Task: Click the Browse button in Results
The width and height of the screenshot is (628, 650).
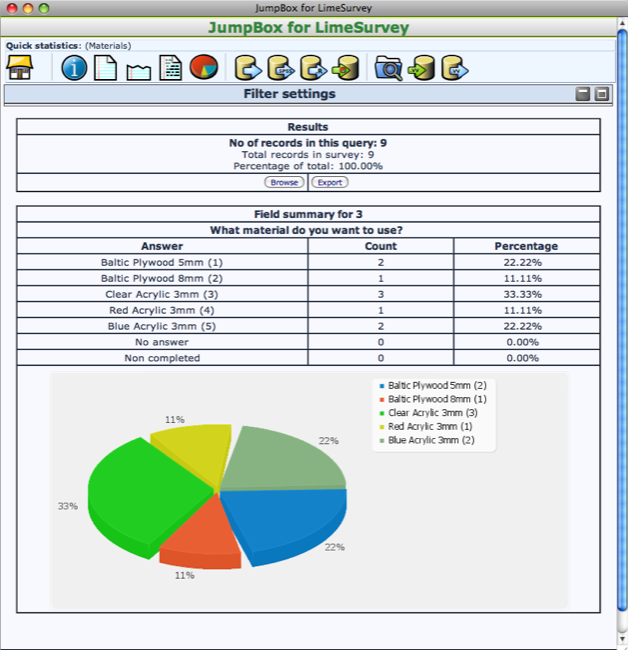Action: click(284, 182)
